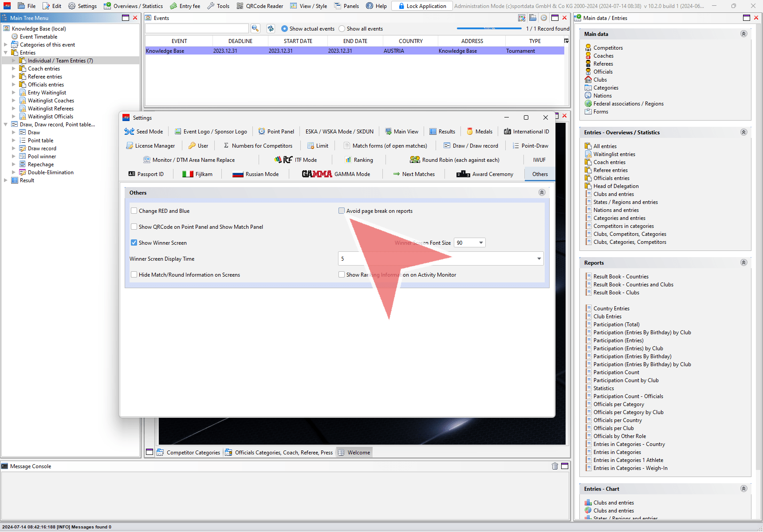Click the refresh icon beside the events search
Screen dimensions: 763x532
click(x=271, y=28)
